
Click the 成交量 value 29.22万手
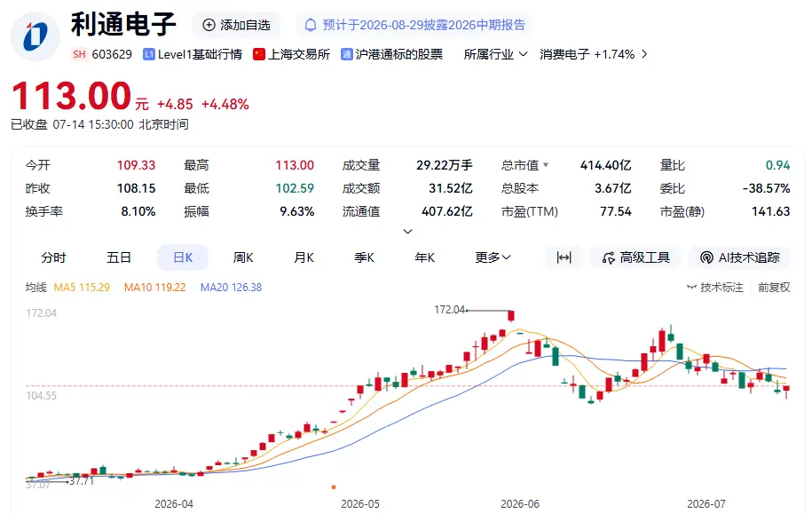pos(445,165)
